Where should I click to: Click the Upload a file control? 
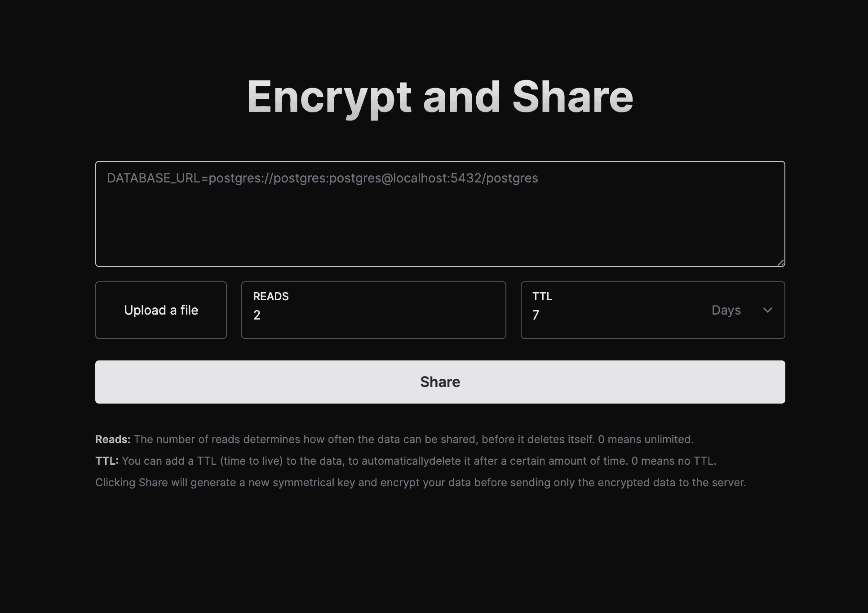click(161, 310)
